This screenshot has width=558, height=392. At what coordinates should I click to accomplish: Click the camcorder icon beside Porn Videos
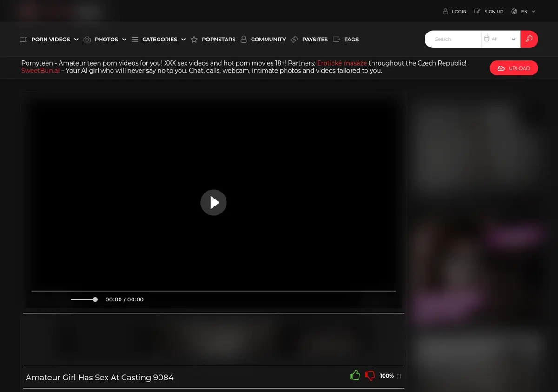24,40
